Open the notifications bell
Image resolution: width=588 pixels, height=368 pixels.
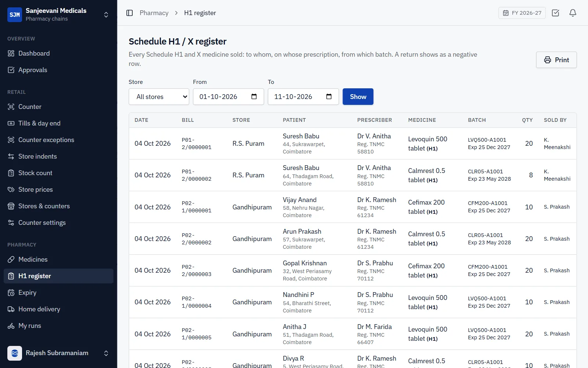(573, 13)
